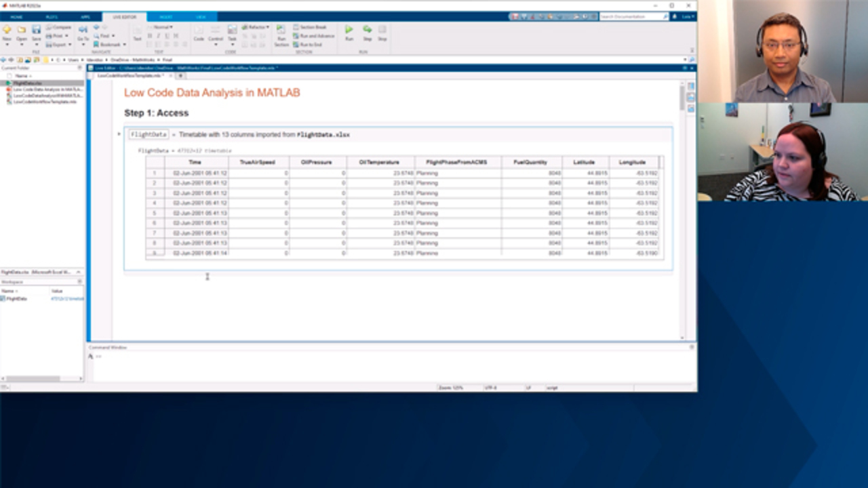Toggle underline text formatting
The width and height of the screenshot is (868, 488).
click(166, 36)
